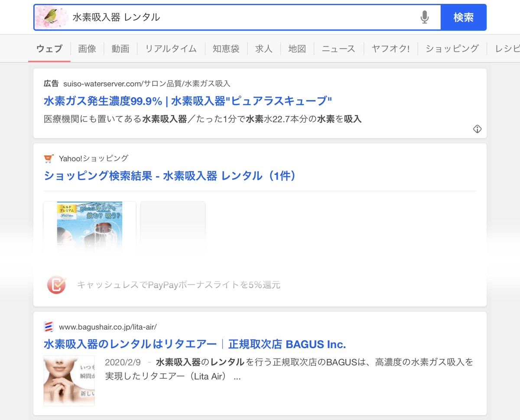Click the PayPay cashless check icon
520x420 pixels.
click(56, 284)
